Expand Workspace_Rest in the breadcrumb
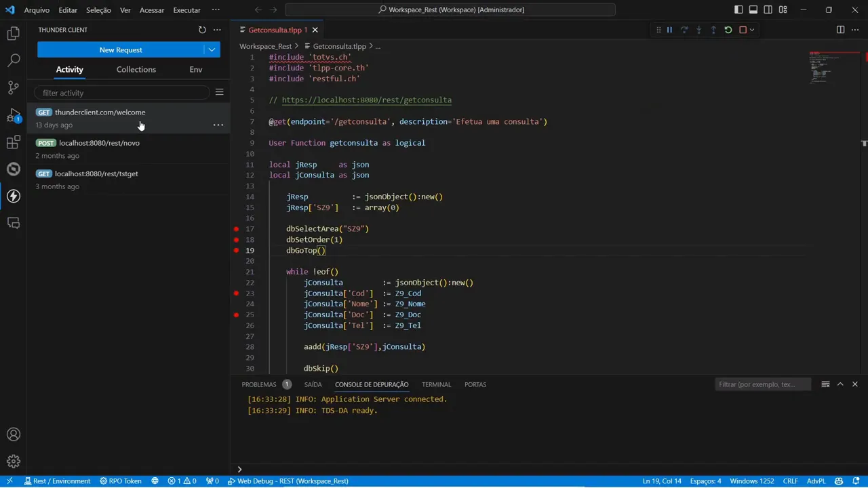 265,46
